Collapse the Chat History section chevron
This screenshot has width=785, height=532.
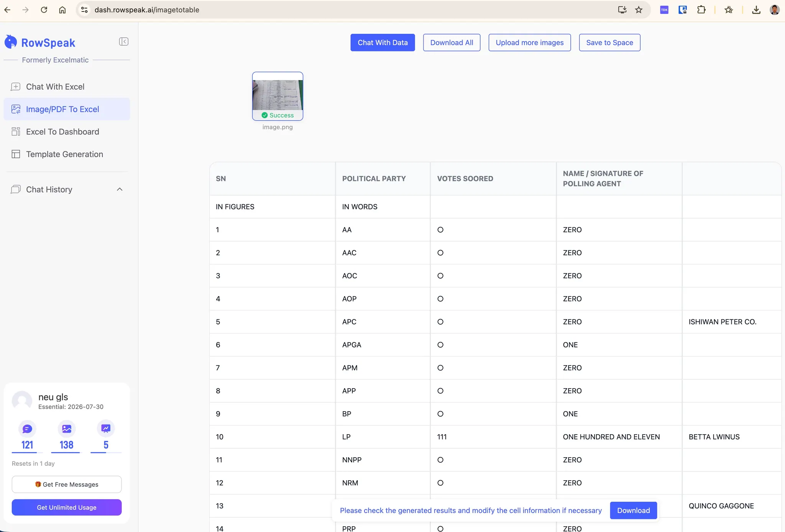coord(120,189)
